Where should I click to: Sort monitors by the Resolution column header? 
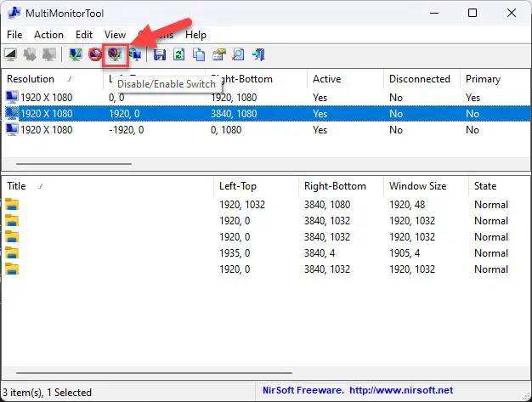point(31,79)
